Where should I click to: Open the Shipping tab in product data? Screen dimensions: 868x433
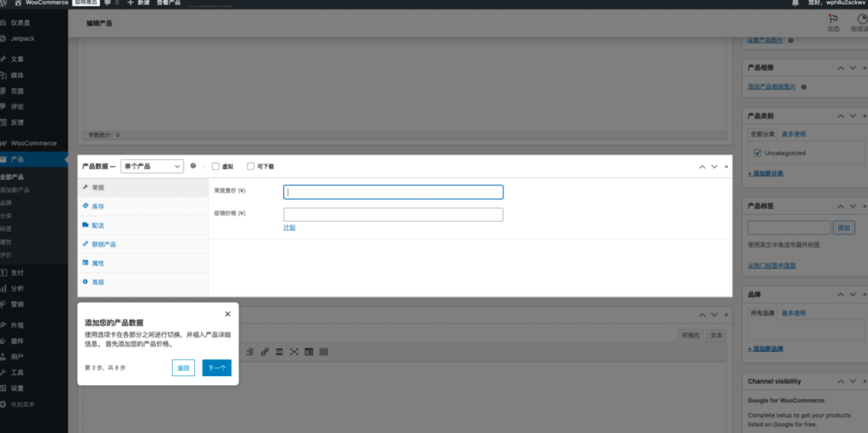98,226
